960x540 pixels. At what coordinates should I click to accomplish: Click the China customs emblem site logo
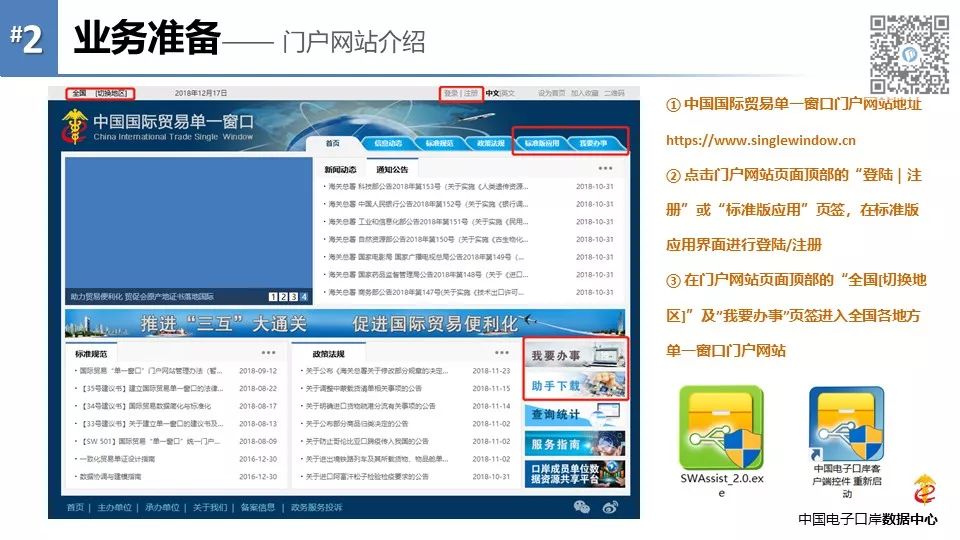tap(75, 127)
